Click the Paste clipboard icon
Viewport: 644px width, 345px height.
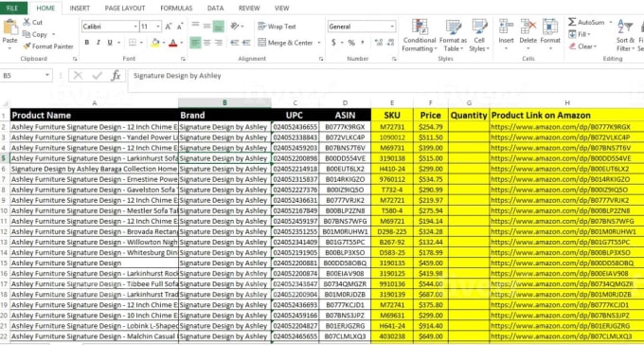click(x=9, y=27)
